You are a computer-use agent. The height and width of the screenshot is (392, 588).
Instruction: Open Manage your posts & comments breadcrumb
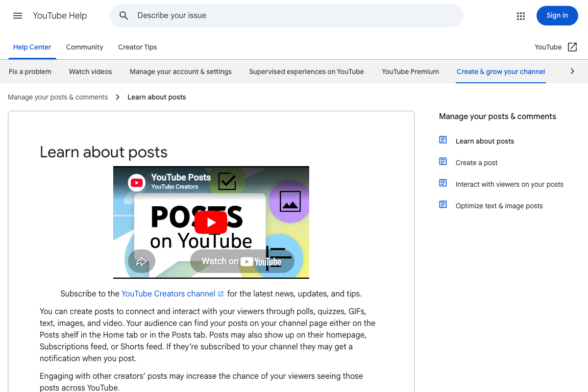click(x=58, y=97)
